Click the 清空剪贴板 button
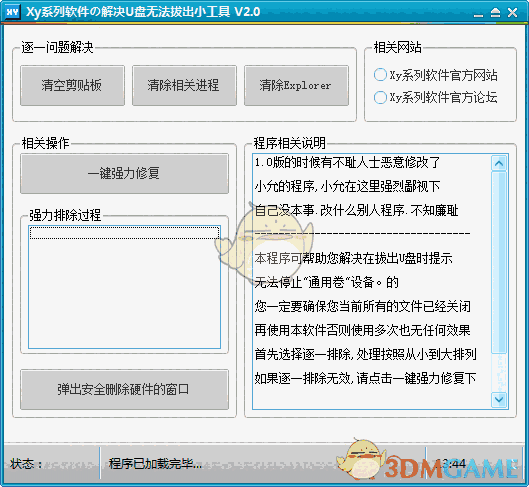529x487 pixels. tap(72, 86)
